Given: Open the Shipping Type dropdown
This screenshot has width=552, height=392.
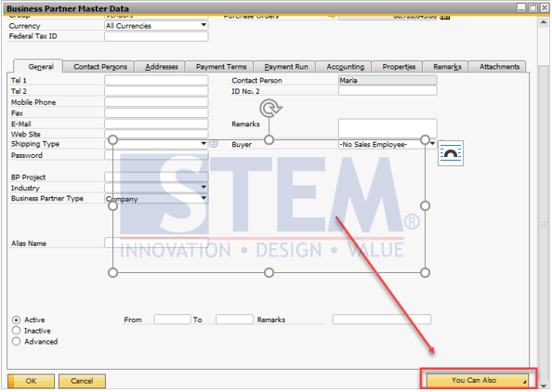Looking at the screenshot, I should click(204, 144).
